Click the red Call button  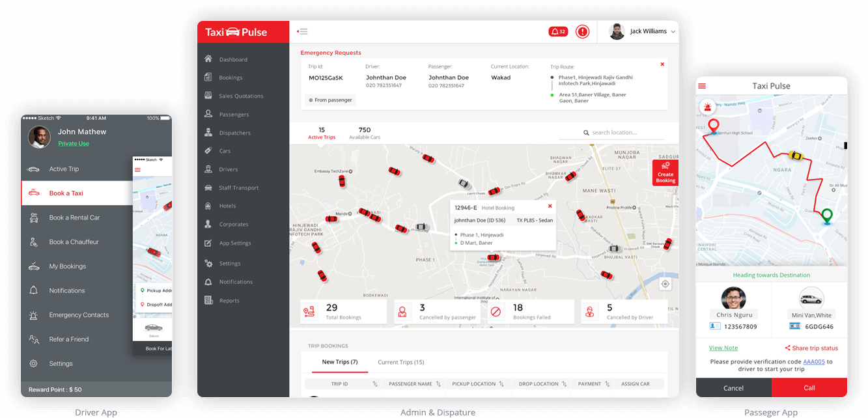[809, 387]
